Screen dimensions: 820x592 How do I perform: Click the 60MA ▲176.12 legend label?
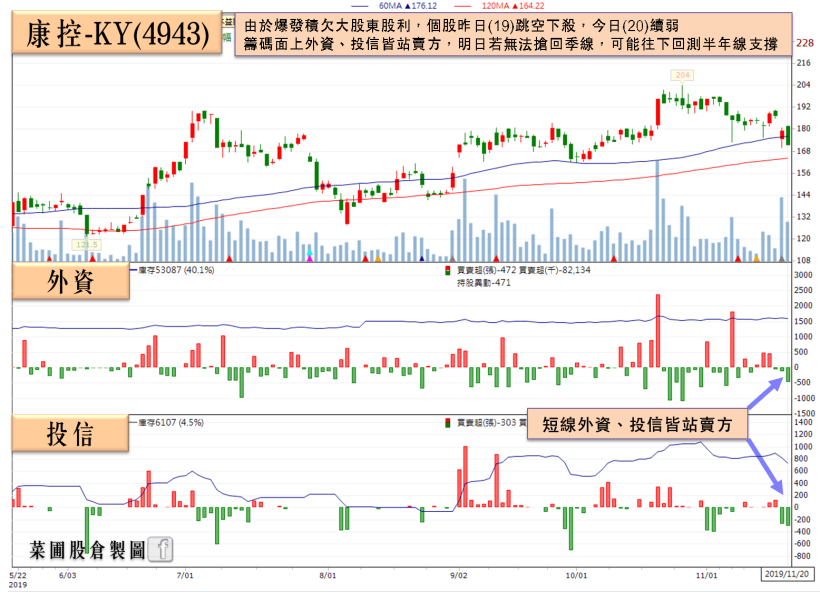click(407, 6)
